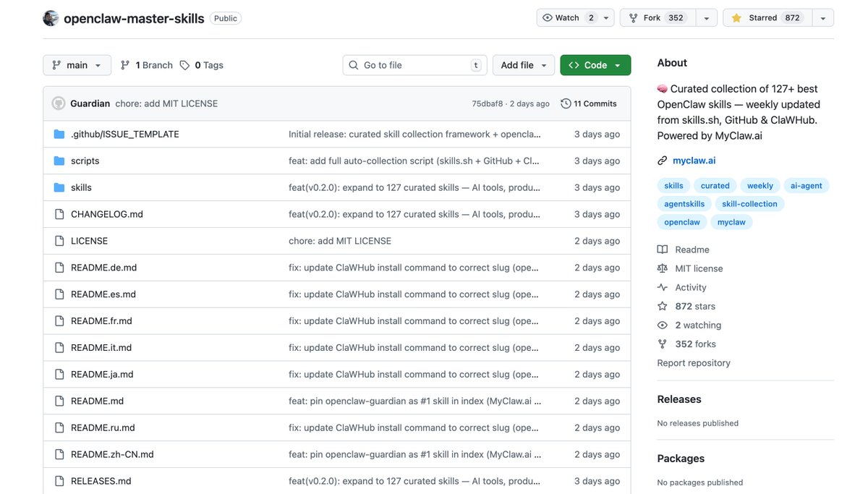Click the tag icon beside 0 Tags
The height and width of the screenshot is (494, 868).
[185, 65]
